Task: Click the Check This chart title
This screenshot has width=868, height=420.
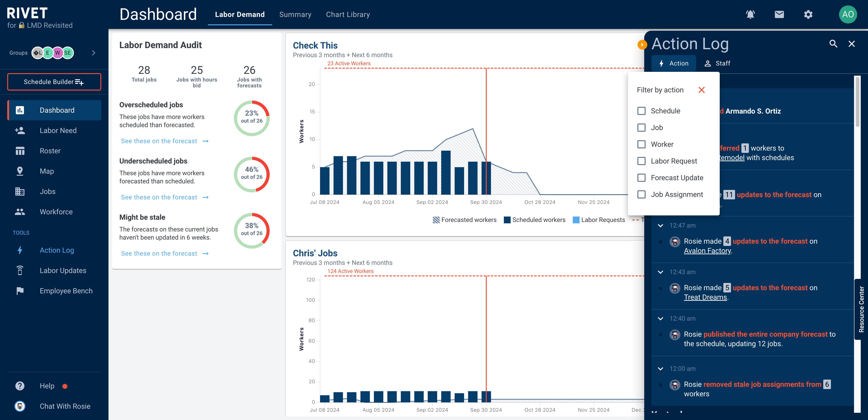Action: tap(315, 45)
